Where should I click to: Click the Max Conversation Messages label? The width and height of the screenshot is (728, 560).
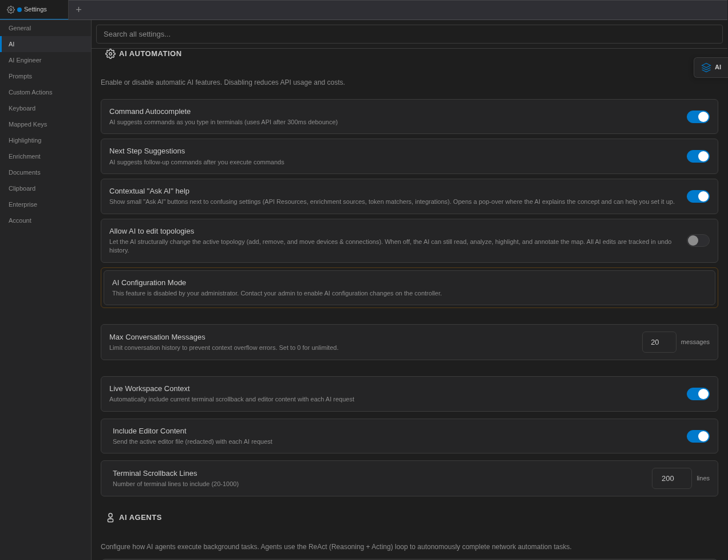pos(157,337)
